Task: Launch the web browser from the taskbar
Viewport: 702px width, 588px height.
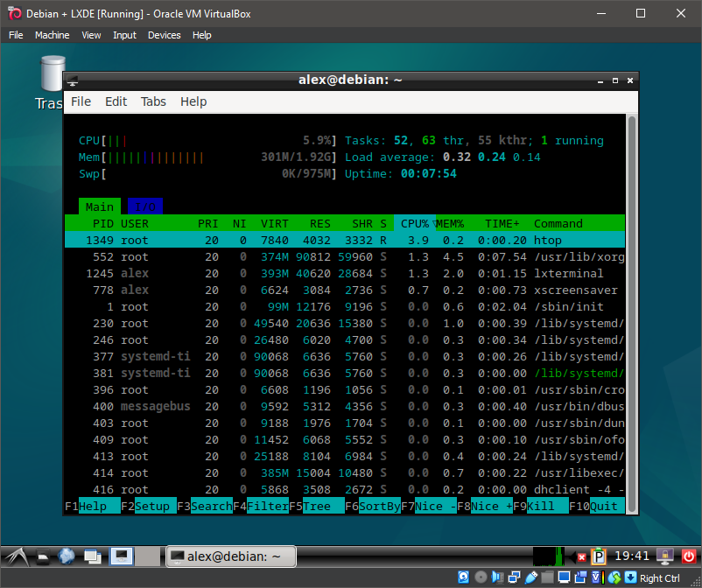Action: pyautogui.click(x=66, y=556)
